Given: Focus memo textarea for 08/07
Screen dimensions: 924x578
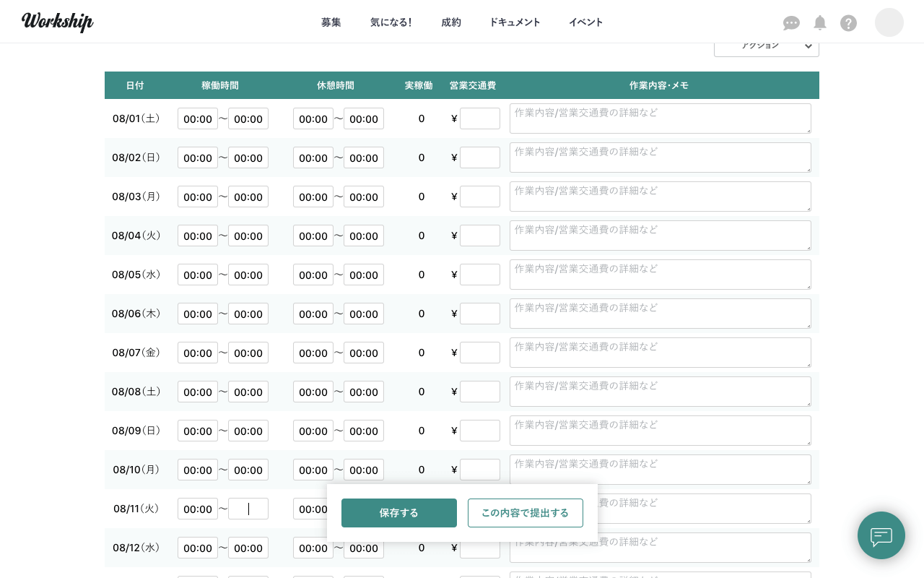Looking at the screenshot, I should (661, 353).
